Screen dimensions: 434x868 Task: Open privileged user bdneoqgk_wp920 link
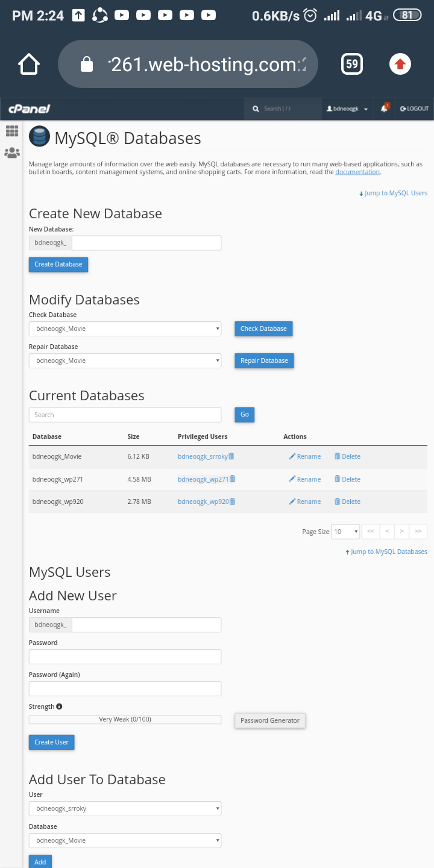(203, 502)
